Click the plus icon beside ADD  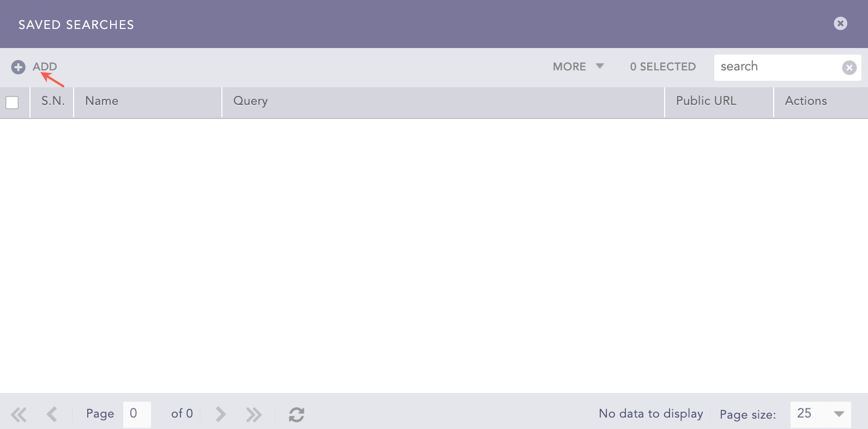pyautogui.click(x=18, y=67)
